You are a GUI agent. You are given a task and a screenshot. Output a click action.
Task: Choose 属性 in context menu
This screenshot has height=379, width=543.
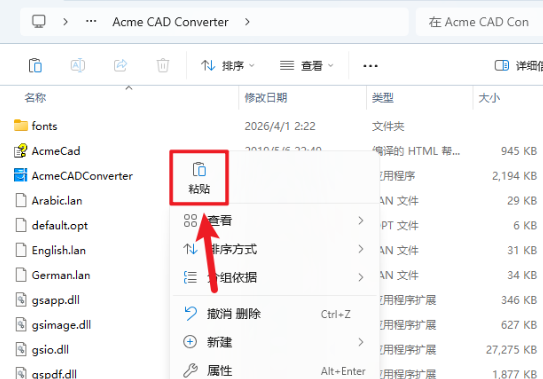(x=274, y=370)
